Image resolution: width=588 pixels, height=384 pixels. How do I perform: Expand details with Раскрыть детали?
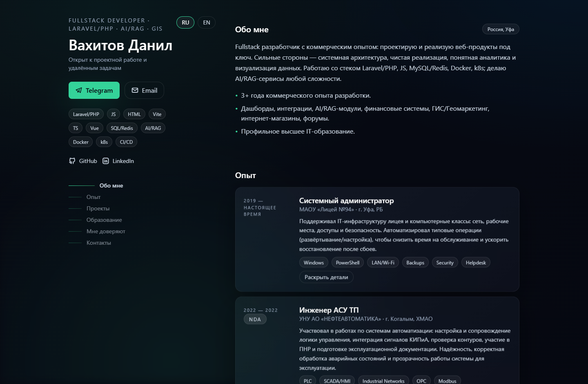pos(326,277)
